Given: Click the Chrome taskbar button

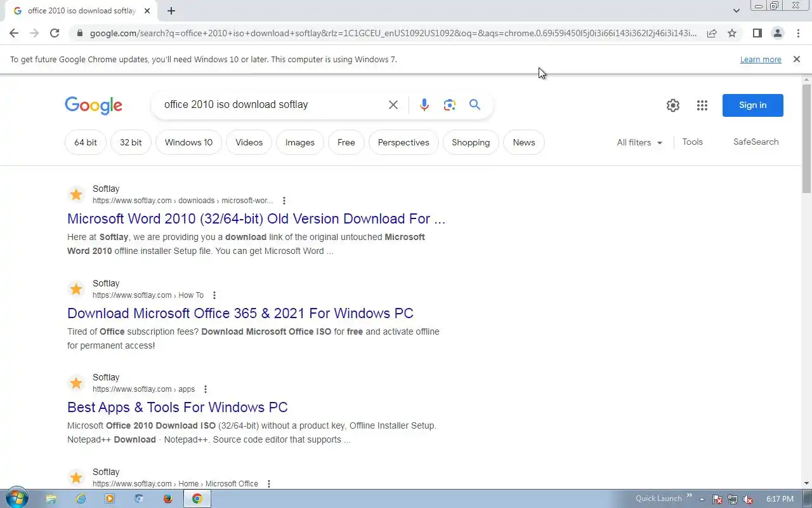Looking at the screenshot, I should [197, 499].
